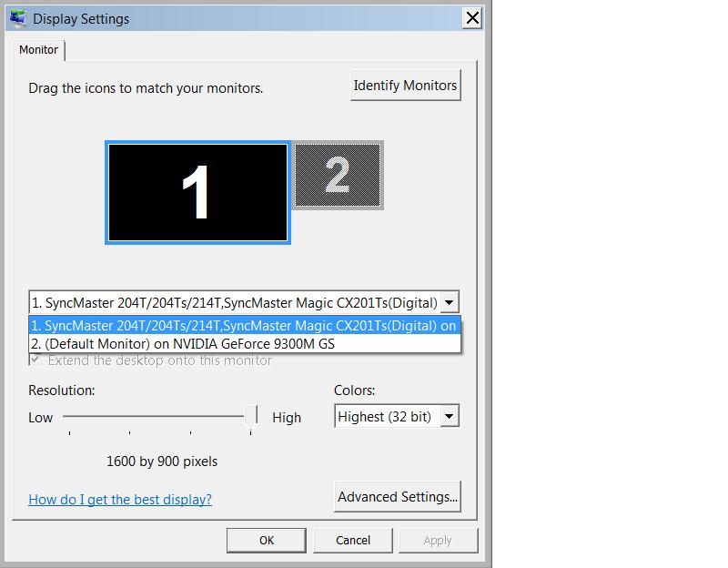The width and height of the screenshot is (728, 568).
Task: Confirm with the OK button
Action: coord(267,541)
